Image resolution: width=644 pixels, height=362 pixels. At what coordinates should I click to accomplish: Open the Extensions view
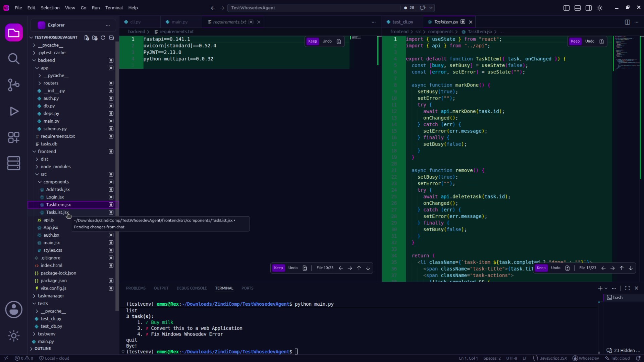[14, 137]
